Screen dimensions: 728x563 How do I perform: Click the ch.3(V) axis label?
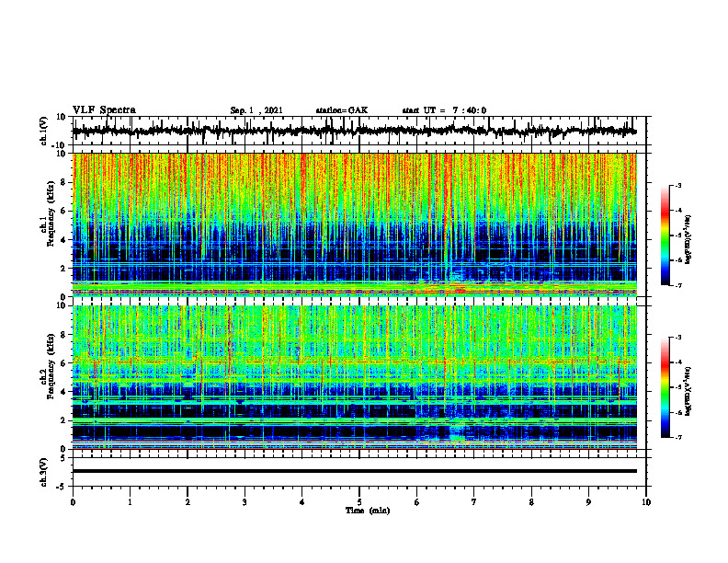click(x=44, y=473)
